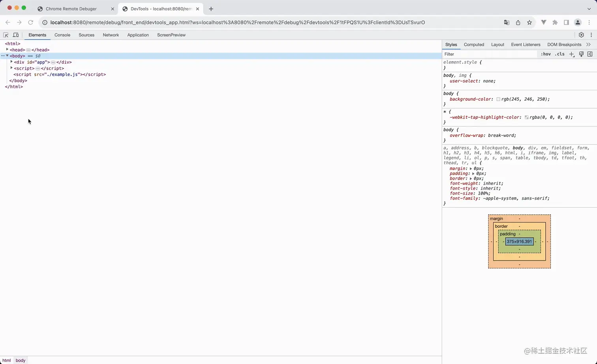Click the rendering emulation brush icon in Styles
The height and width of the screenshot is (364, 597).
coord(581,54)
